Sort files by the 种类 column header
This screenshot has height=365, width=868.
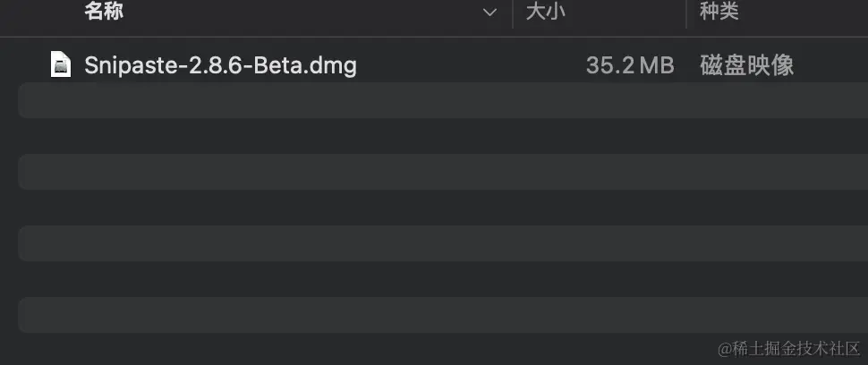pyautogui.click(x=719, y=12)
